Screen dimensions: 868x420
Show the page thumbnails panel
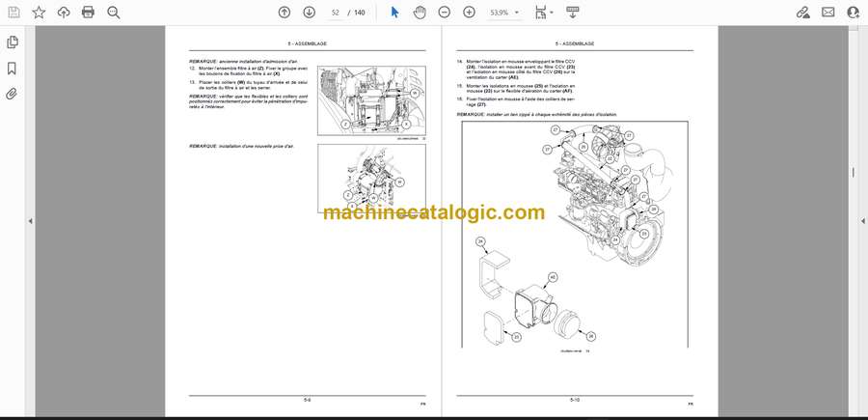[x=12, y=42]
